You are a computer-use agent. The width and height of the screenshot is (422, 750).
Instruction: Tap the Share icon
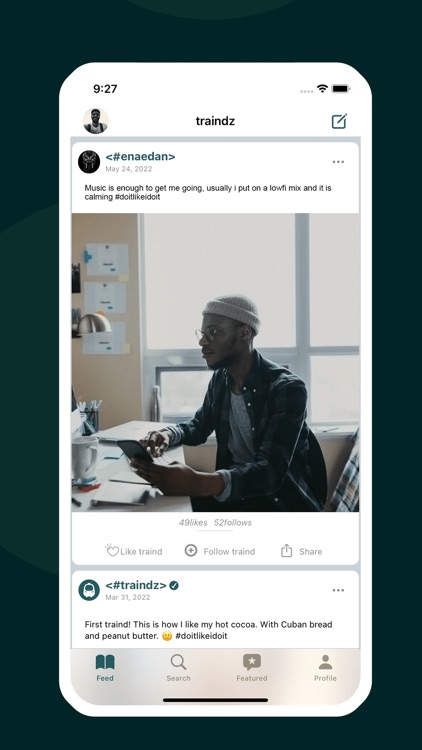coord(286,551)
